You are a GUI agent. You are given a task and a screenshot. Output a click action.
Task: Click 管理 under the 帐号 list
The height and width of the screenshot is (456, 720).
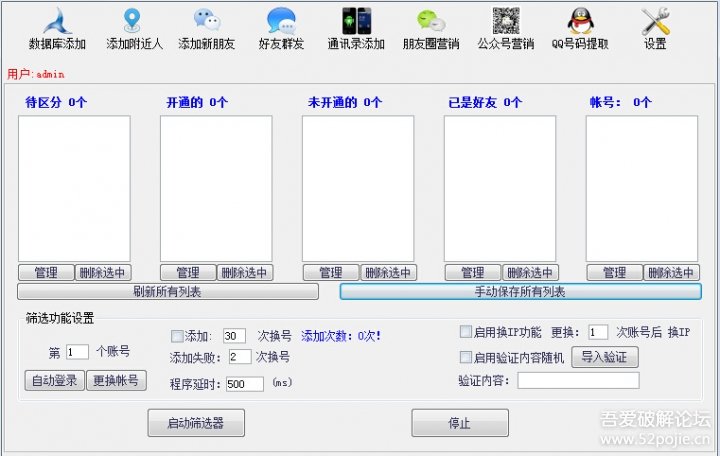[614, 272]
